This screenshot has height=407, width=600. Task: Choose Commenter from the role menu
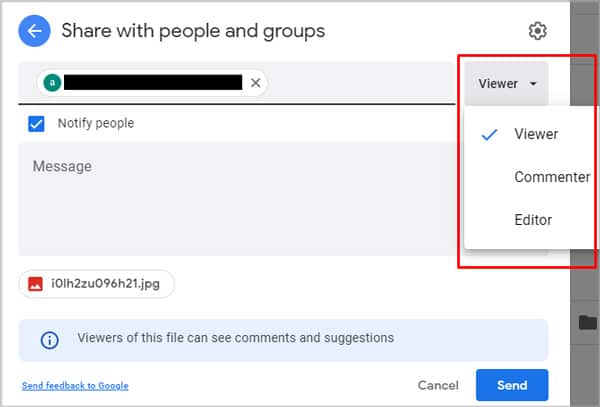coord(532,177)
